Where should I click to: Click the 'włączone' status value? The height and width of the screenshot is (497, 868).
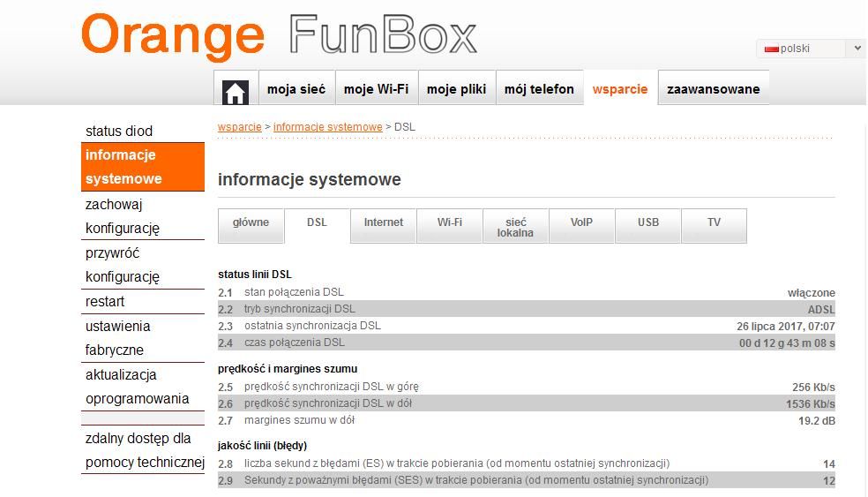click(x=811, y=292)
